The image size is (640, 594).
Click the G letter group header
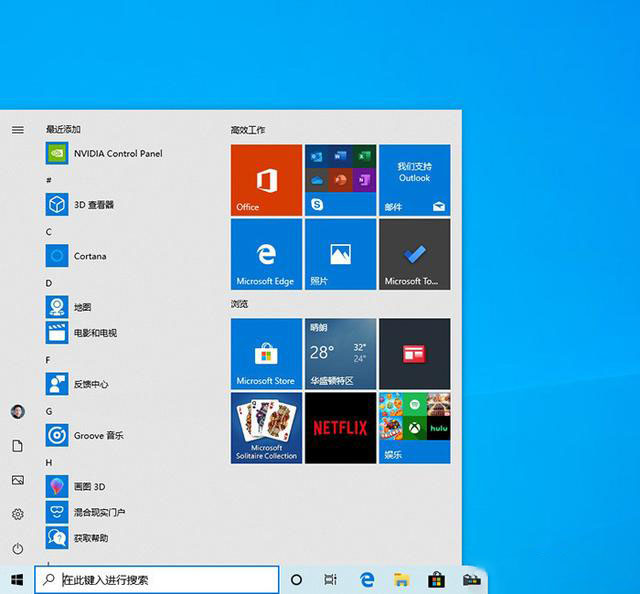[49, 411]
